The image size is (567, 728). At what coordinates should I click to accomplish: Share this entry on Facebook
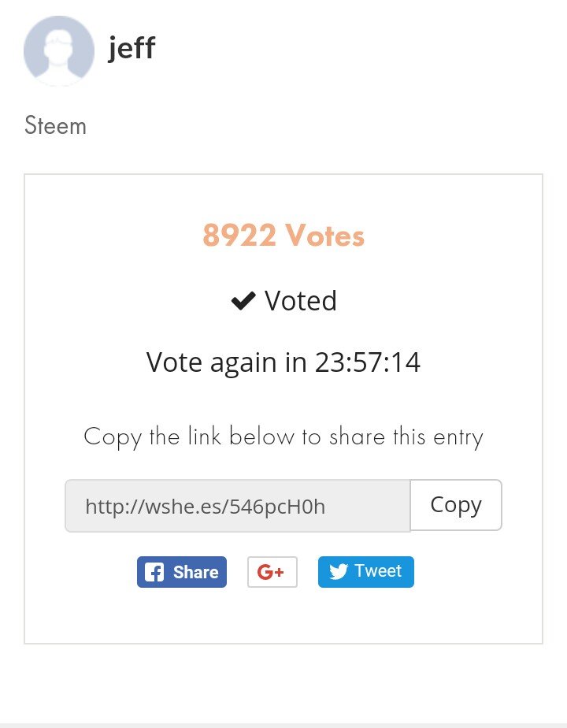(x=182, y=572)
